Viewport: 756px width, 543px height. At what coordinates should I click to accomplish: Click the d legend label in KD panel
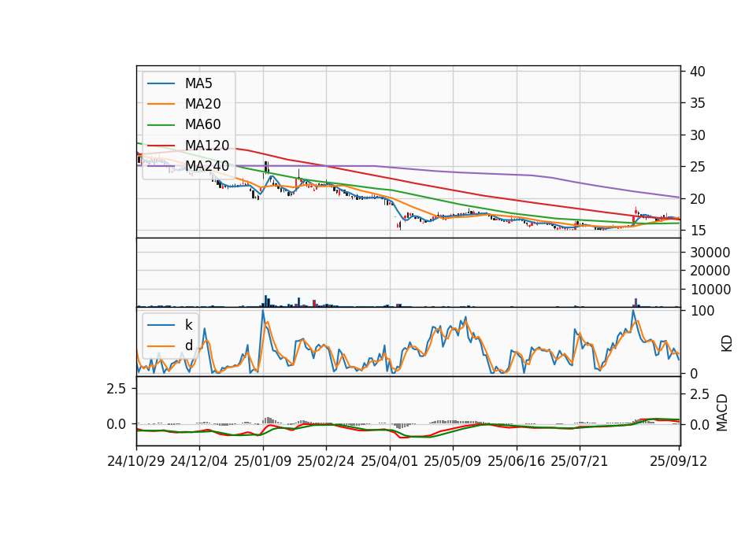(x=189, y=345)
